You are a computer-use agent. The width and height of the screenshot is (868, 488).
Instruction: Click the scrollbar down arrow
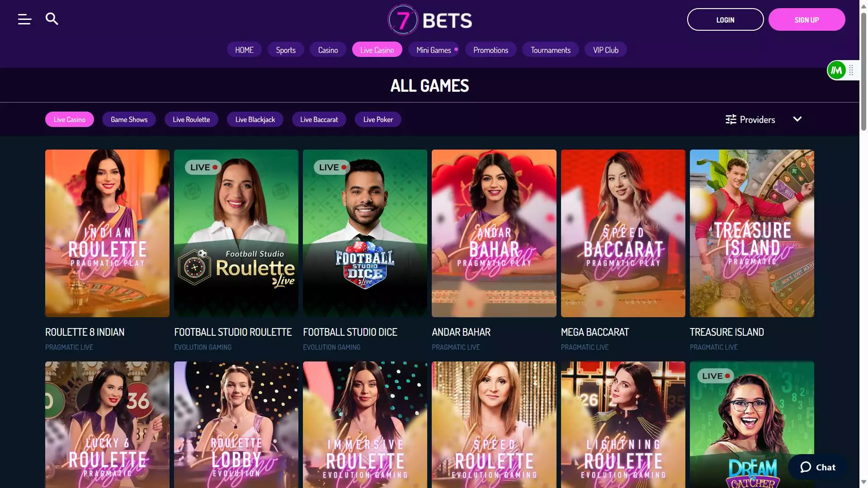tap(863, 482)
